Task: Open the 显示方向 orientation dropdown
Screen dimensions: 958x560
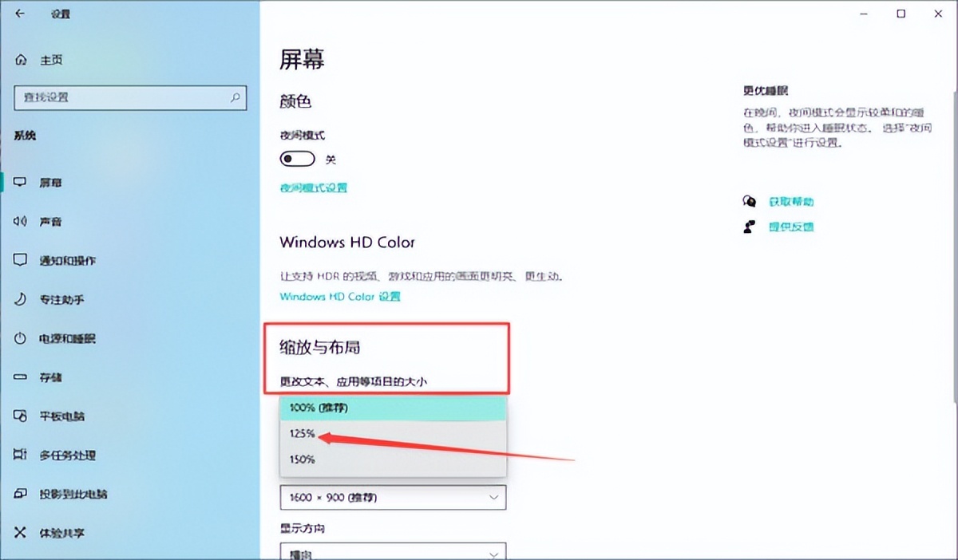Action: [393, 550]
